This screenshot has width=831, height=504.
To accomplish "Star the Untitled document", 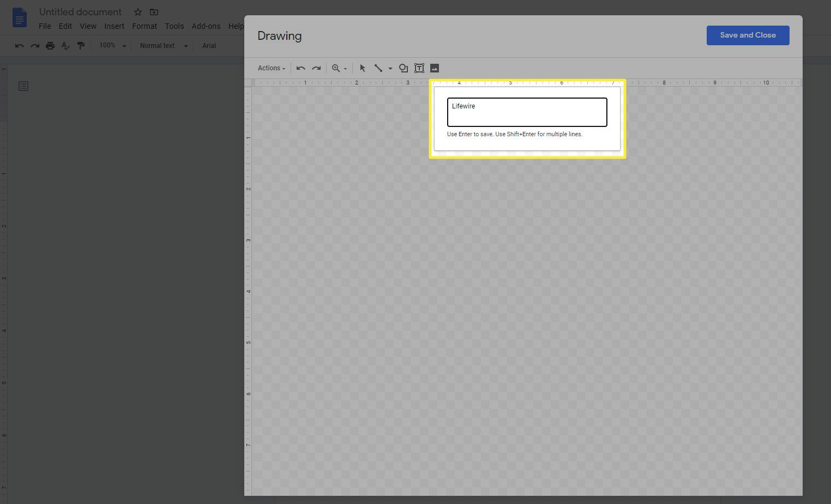I will pyautogui.click(x=138, y=12).
